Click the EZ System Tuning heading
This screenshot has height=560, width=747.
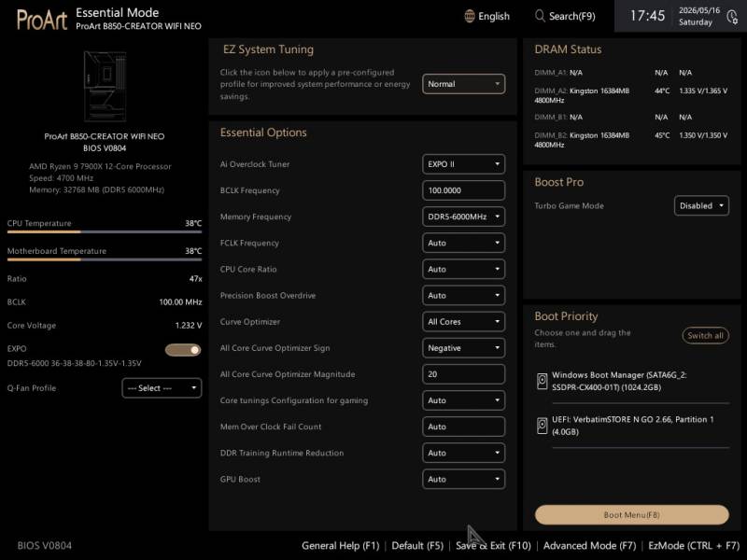click(x=268, y=49)
